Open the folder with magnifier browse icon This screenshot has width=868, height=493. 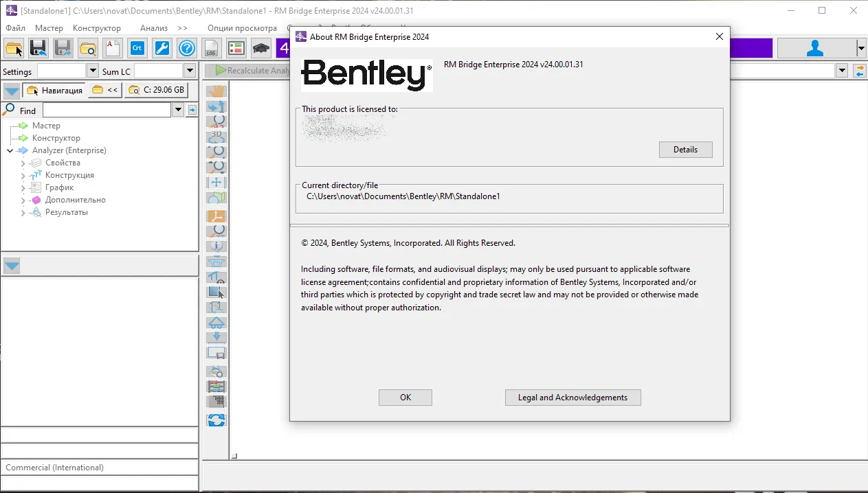[x=88, y=48]
